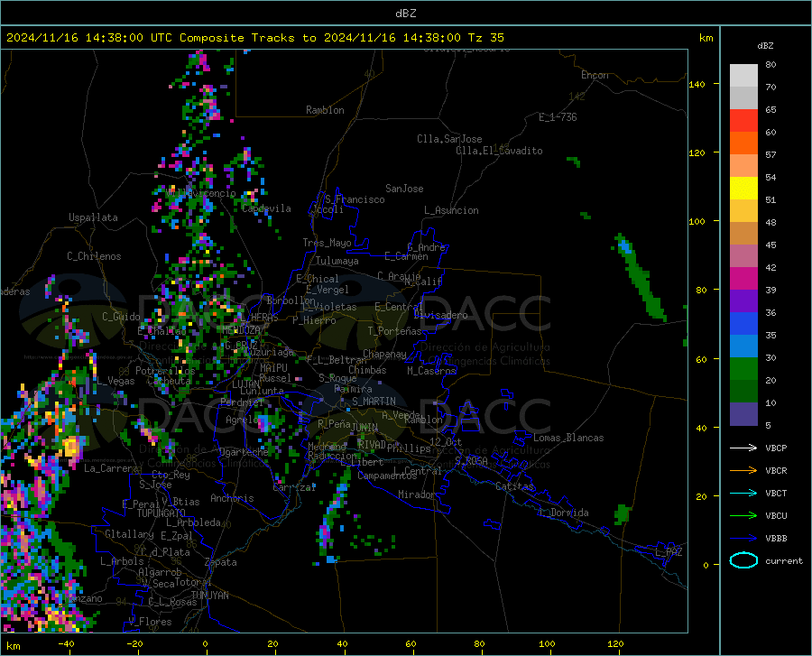Select the red swatch in the dBZ scale
The width and height of the screenshot is (812, 656).
743,121
